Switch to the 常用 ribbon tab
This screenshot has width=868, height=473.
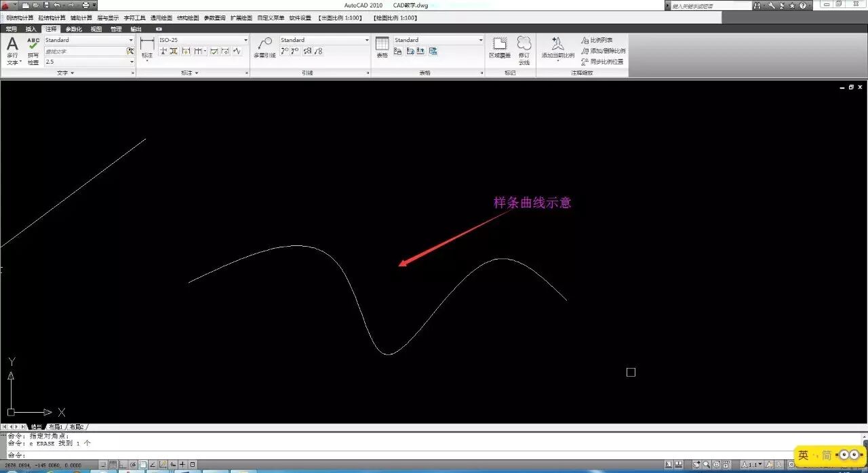[x=12, y=29]
